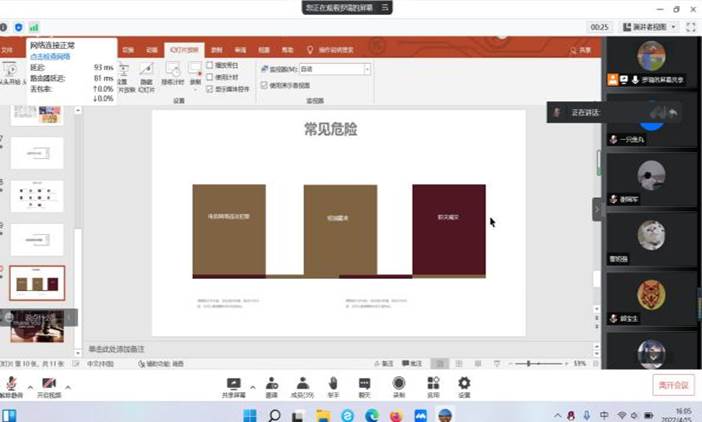Image resolution: width=702 pixels, height=422 pixels.
Task: Open the Speaker View layout dropdown
Action: point(655,27)
